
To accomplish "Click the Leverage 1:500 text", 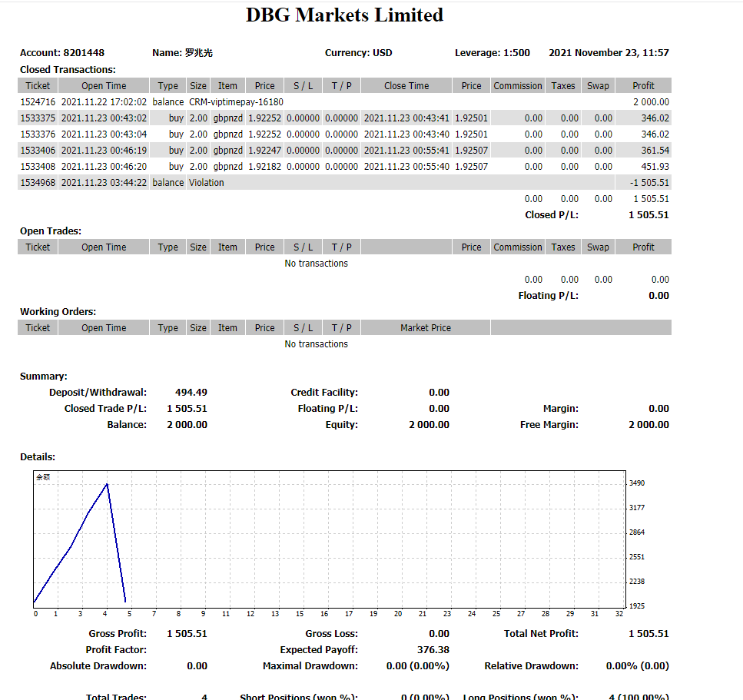I will (x=492, y=53).
